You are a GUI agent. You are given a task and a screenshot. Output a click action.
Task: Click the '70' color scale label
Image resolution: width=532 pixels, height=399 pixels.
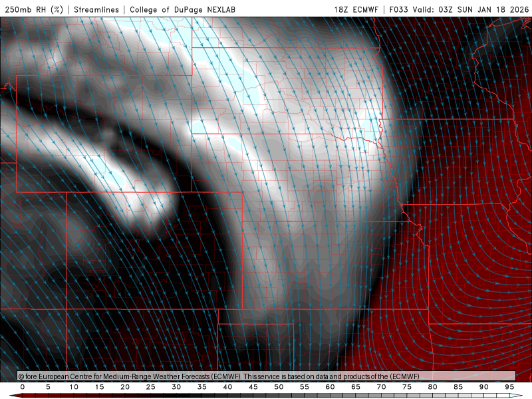tap(381, 387)
